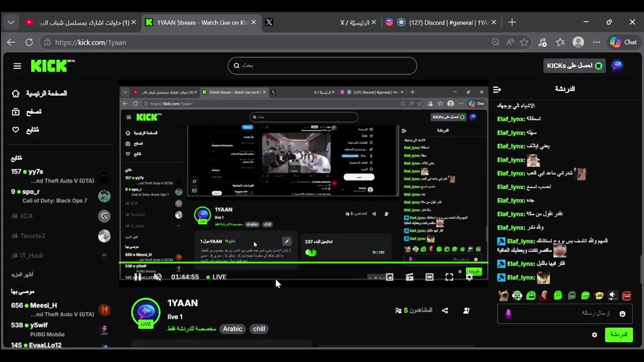Pick the green crying-laughing emote

click(x=531, y=296)
